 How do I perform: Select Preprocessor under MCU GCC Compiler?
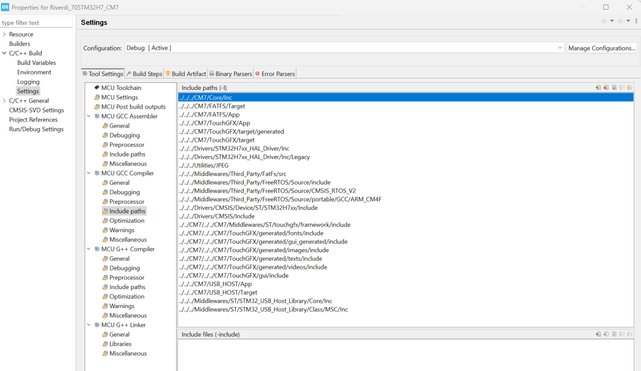tap(127, 201)
